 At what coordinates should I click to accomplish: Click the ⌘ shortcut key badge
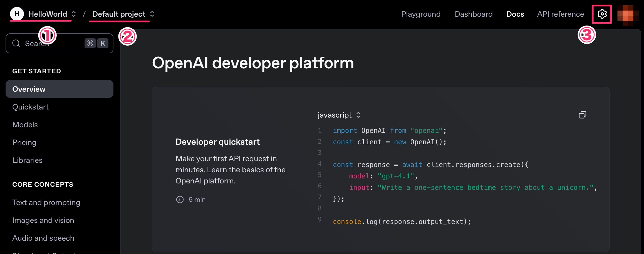coord(90,43)
